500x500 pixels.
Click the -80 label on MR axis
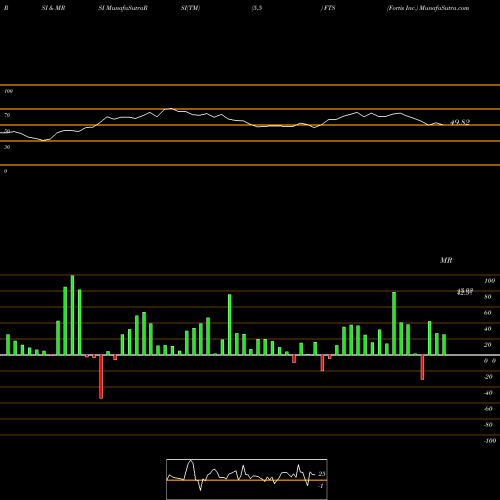coord(488,425)
